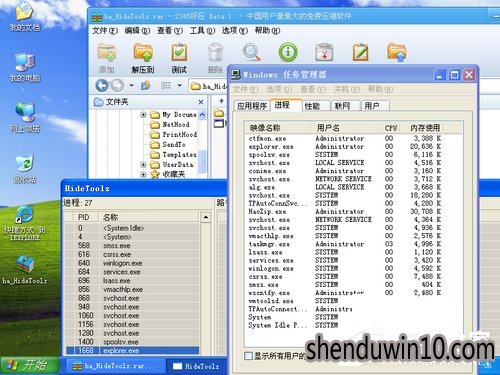Click the green Info icon in toolbar
Image resolution: width=500 pixels, height=375 pixels.
point(288,52)
